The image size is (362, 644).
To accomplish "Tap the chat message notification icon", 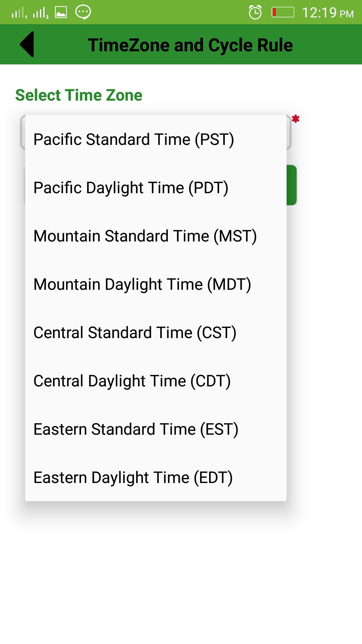I will tap(83, 12).
